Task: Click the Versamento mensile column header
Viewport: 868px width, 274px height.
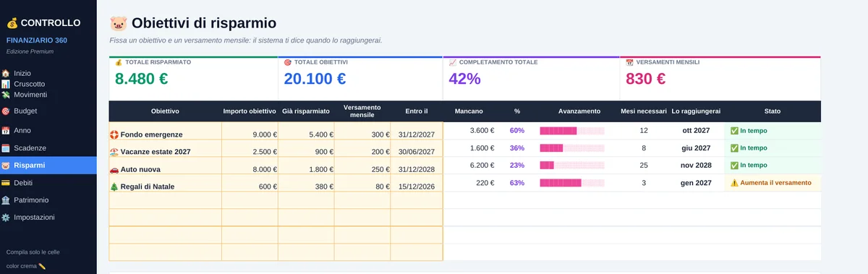Action: point(362,111)
